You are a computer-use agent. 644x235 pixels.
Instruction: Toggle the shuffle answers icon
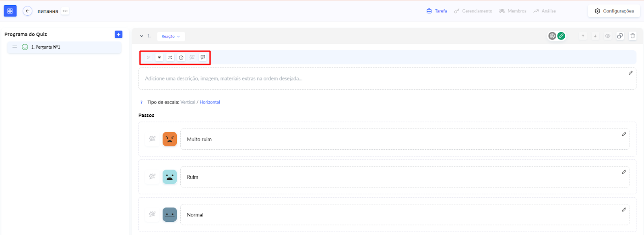(170, 58)
